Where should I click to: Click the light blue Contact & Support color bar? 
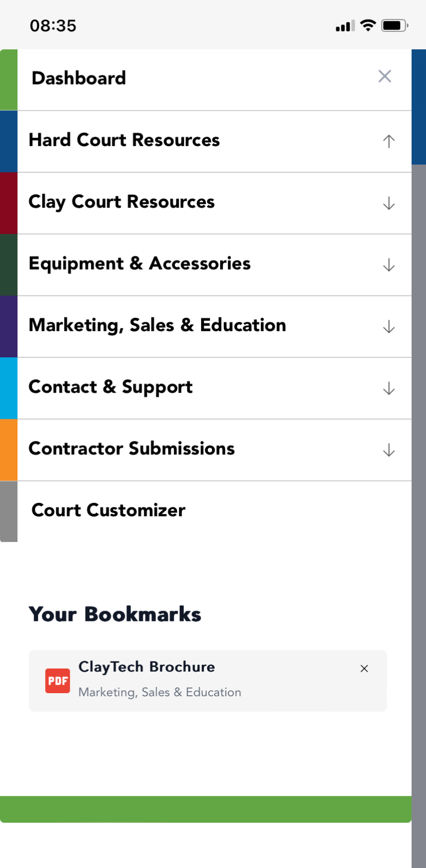(9, 388)
